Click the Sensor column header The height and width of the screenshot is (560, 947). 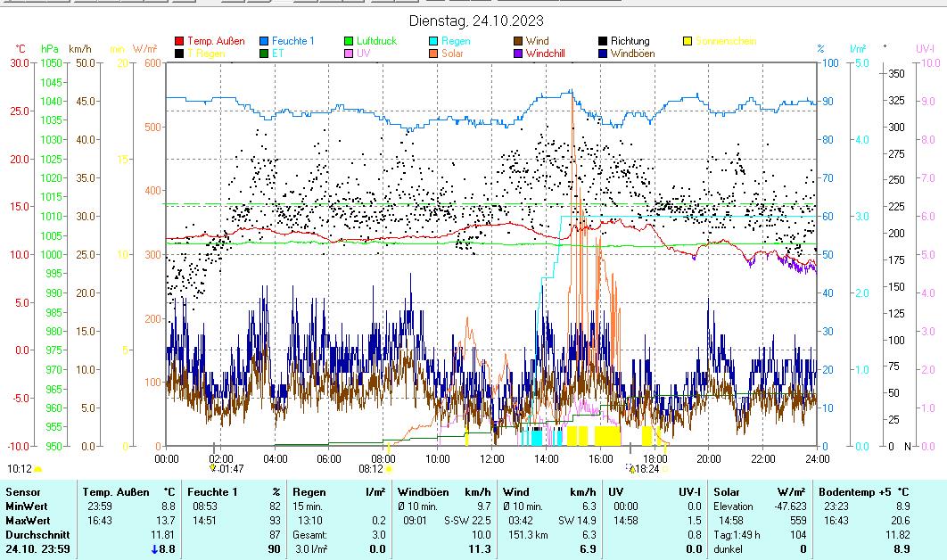click(23, 492)
